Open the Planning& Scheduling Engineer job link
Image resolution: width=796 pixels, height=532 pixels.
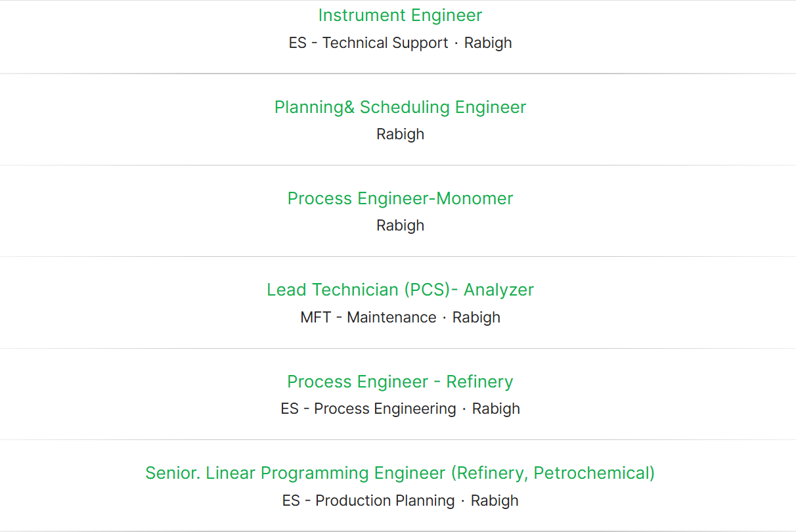tap(400, 107)
